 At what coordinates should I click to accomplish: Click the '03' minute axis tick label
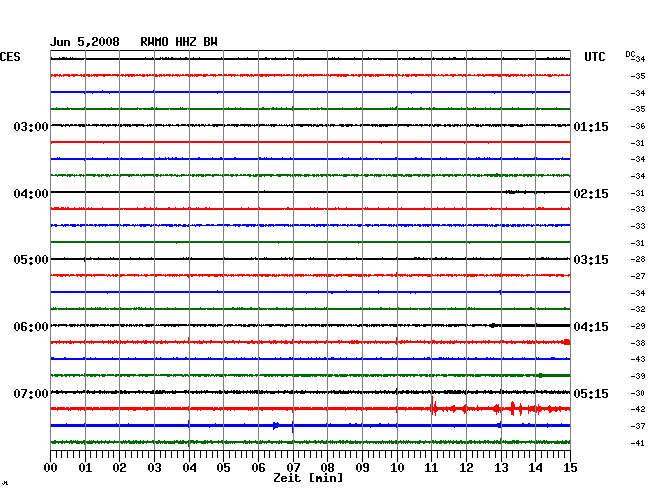154,468
